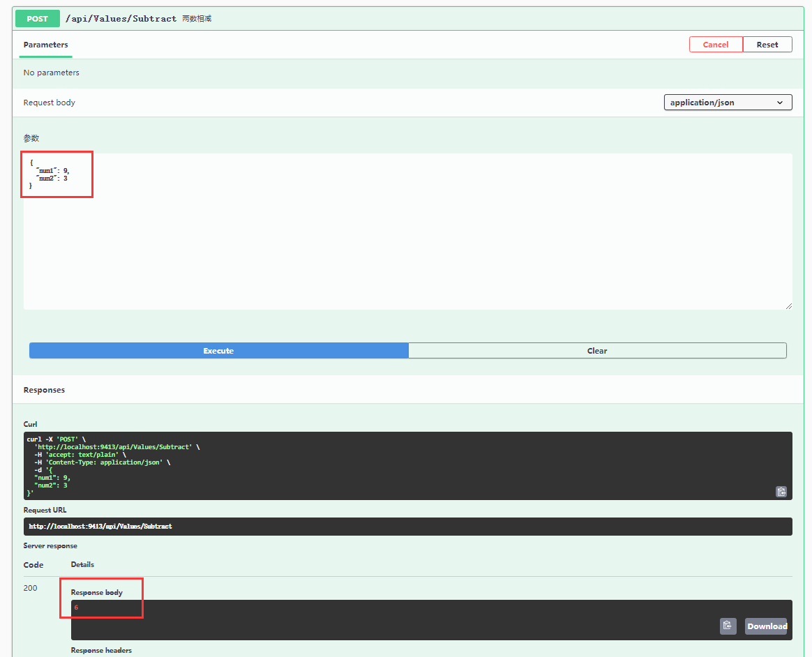
Task: Click inside the request body JSON editor
Action: pos(279,209)
